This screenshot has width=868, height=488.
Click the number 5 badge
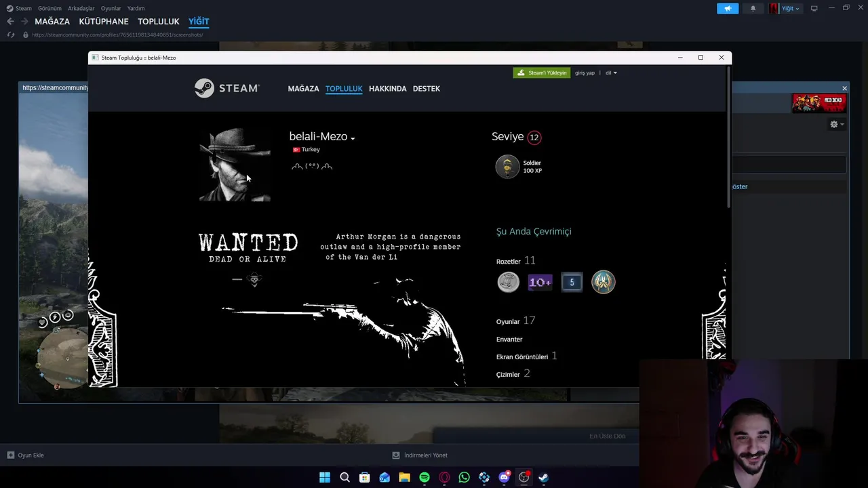tap(572, 282)
